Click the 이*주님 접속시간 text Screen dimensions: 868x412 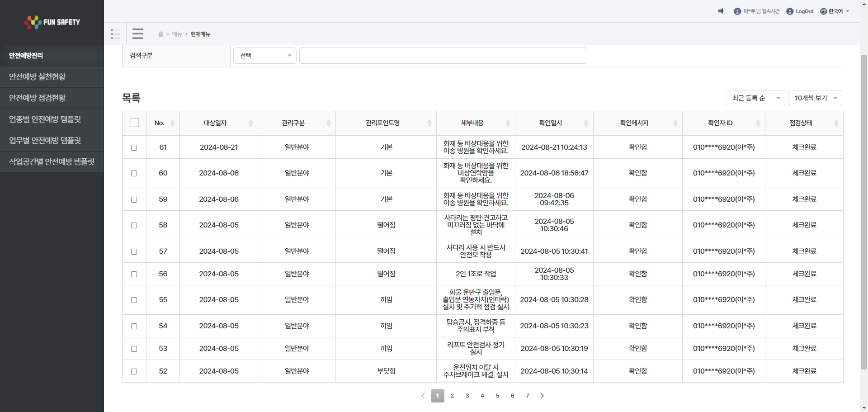(x=761, y=11)
